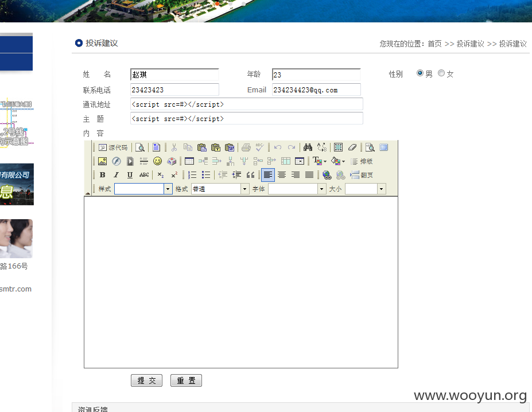Open the 字体 font dropdown
532x412 pixels.
[322, 189]
